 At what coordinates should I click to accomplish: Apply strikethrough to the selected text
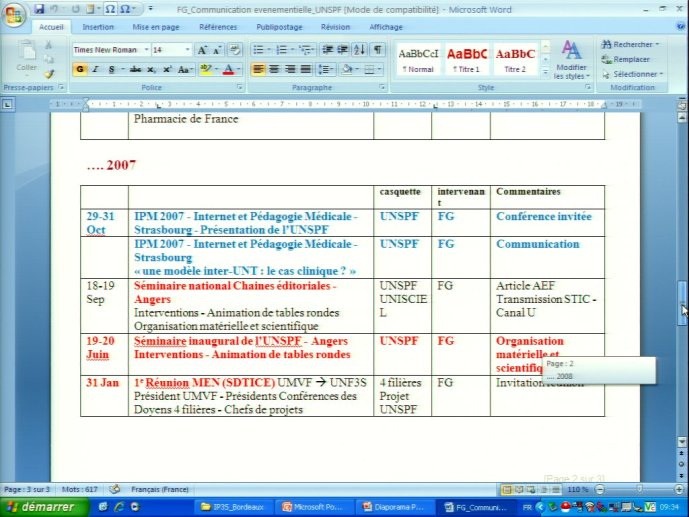[x=136, y=69]
